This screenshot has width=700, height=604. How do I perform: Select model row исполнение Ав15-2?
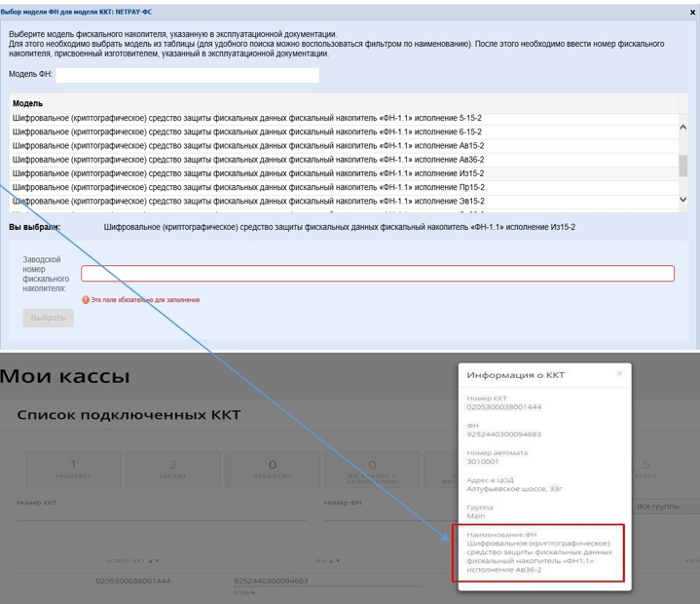[344, 146]
